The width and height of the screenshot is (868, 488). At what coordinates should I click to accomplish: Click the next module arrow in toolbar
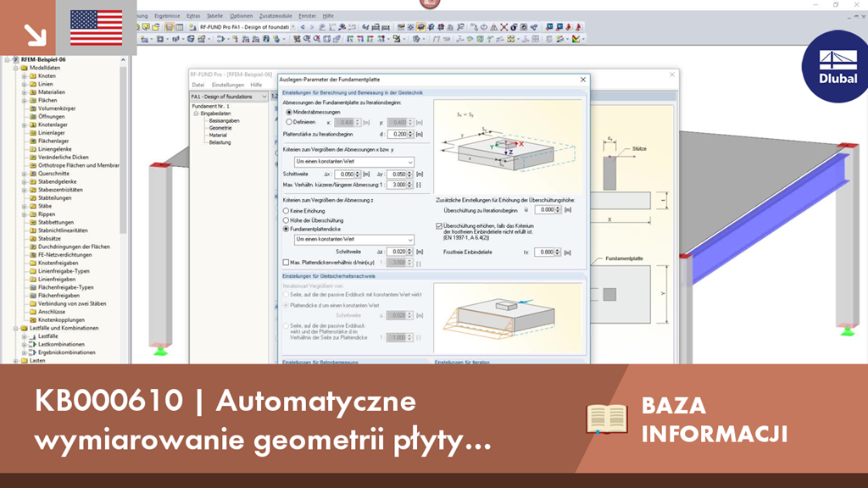click(311, 27)
